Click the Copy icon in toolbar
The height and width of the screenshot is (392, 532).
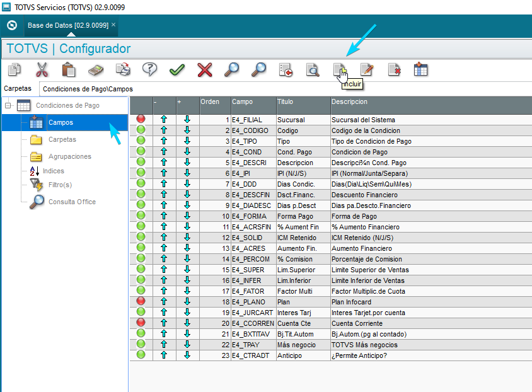[14, 69]
